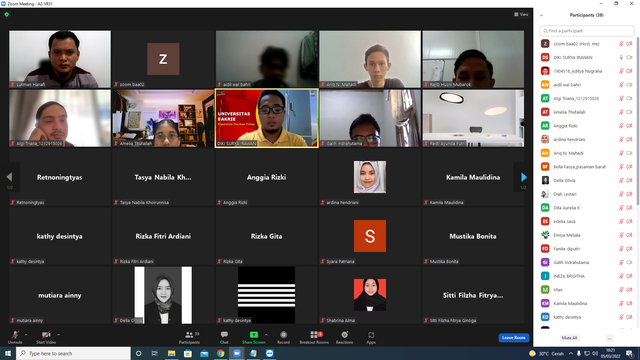Select Bella Fasya_pasaman barat in list
The image size is (640, 360).
(587, 167)
